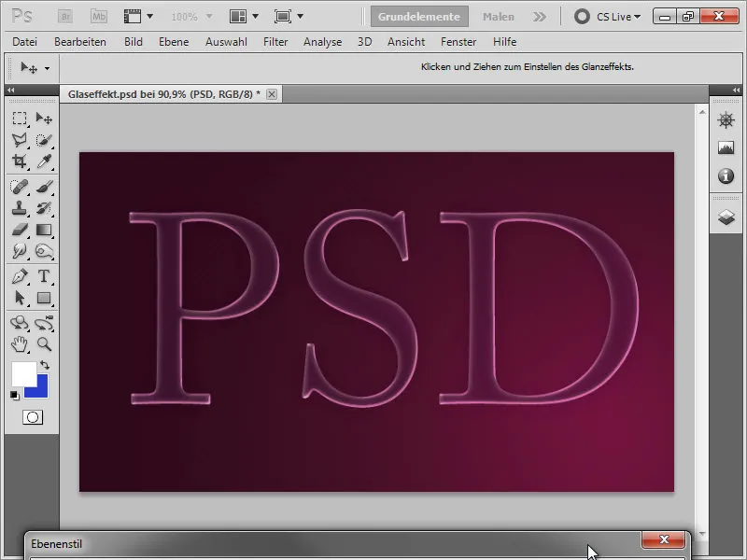The width and height of the screenshot is (747, 560).
Task: Select the Eraser tool
Action: point(20,230)
